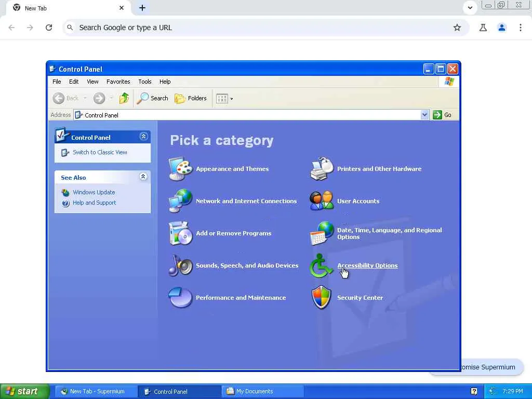Open the Back history dropdown arrow
Screen dimensions: 532x399
[x=85, y=98]
